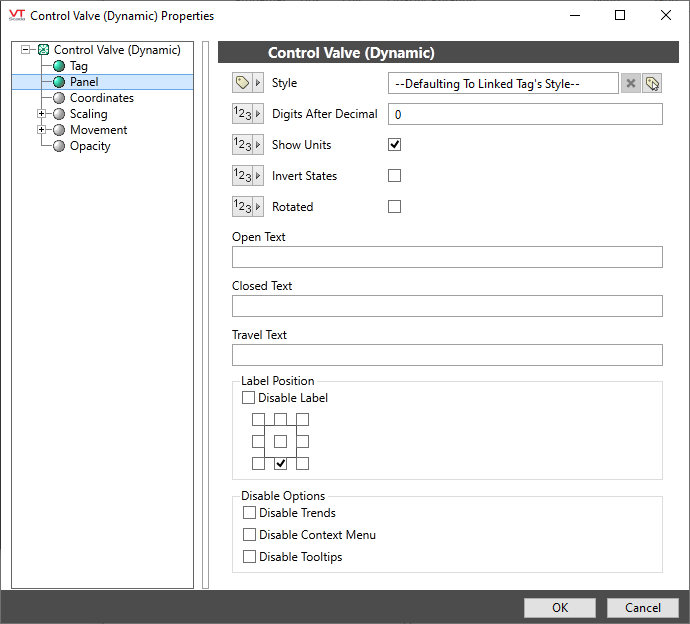Check the Disable Trends checkbox
690x624 pixels.
coord(249,513)
